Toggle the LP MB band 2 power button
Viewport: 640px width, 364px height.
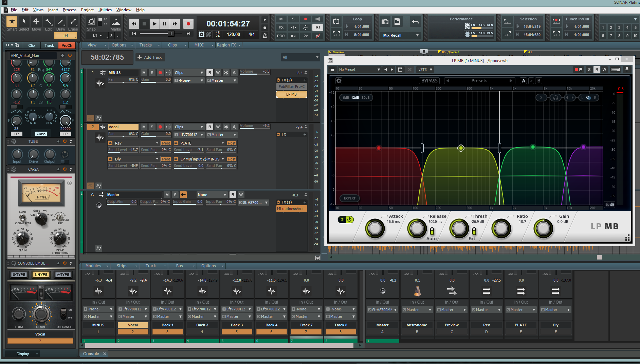click(x=349, y=219)
